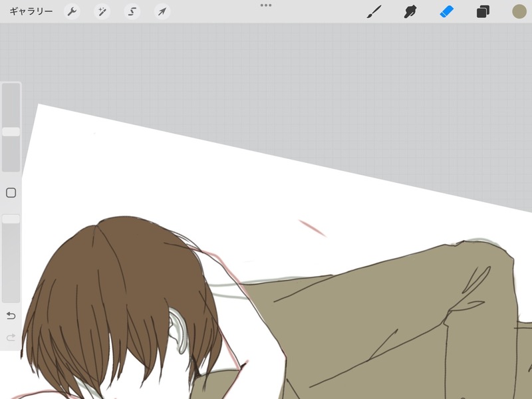Open the ギャラリー gallery

[31, 11]
